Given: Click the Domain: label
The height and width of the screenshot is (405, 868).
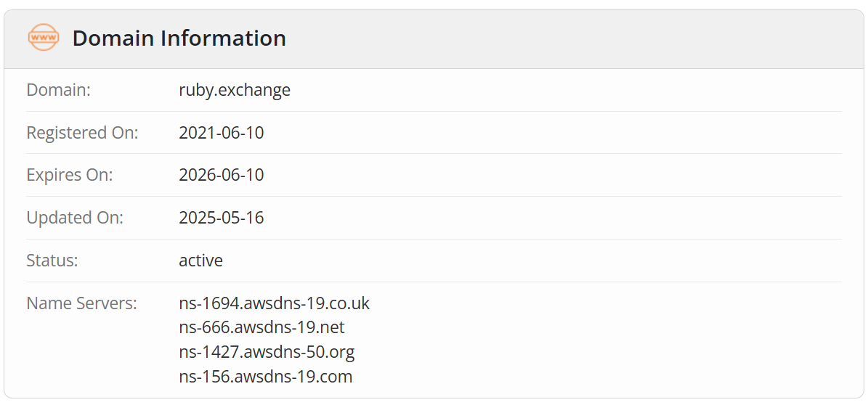Looking at the screenshot, I should click(x=59, y=89).
